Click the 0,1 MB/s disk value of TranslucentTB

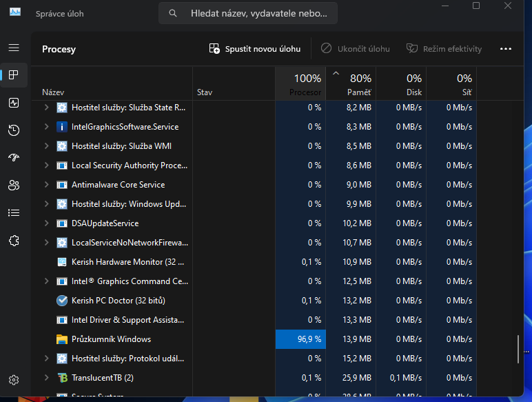pos(406,378)
